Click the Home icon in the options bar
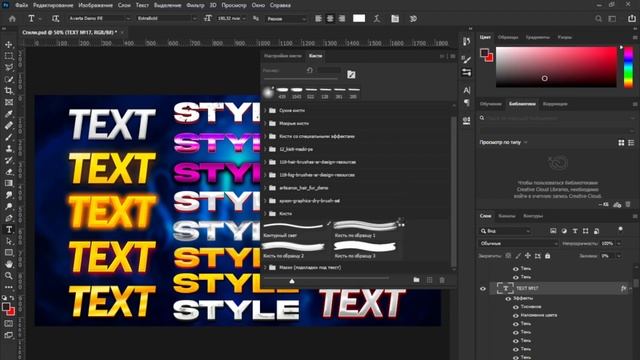 click(12, 18)
